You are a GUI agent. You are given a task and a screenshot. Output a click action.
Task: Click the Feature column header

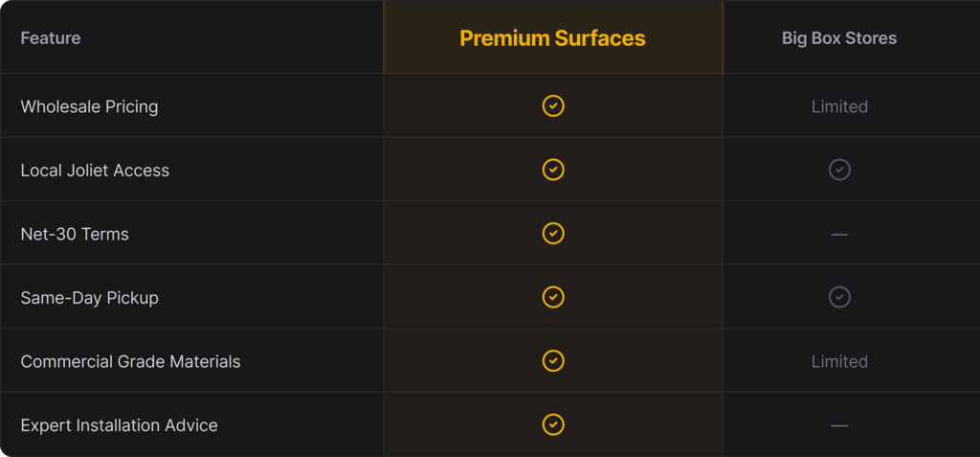(51, 38)
